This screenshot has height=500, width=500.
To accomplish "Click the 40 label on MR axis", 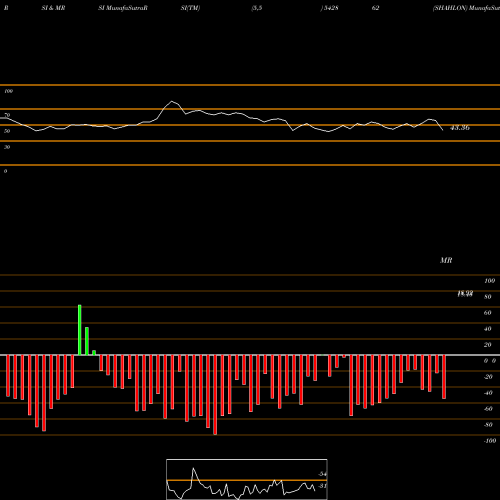I will [487, 329].
